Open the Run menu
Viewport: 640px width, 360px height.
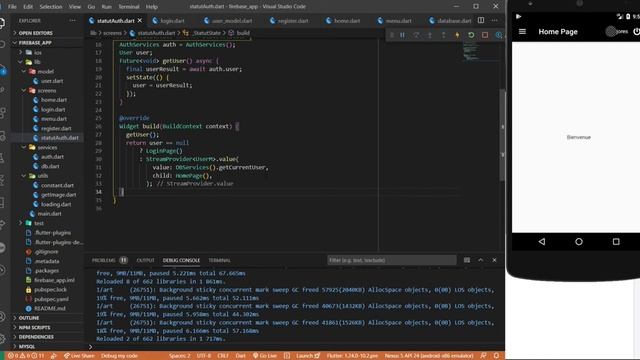coord(107,7)
